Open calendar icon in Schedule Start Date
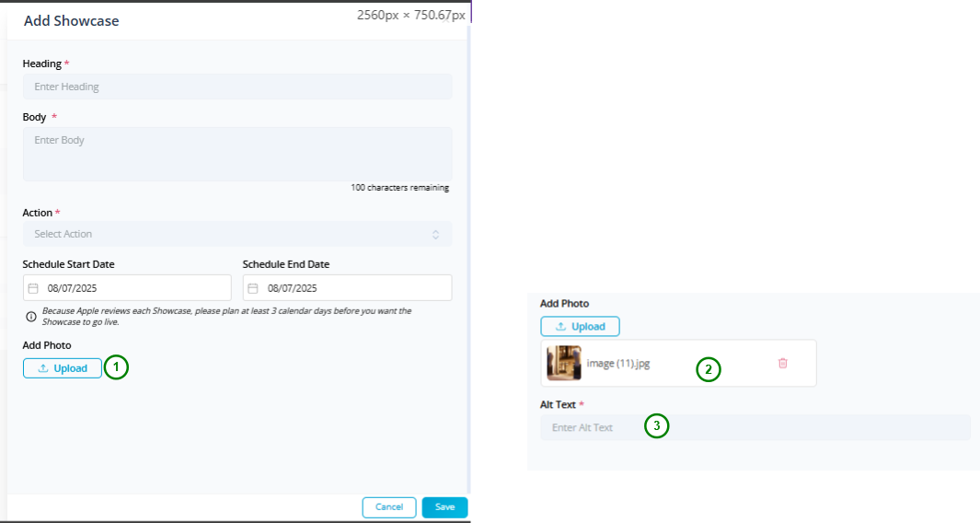Screen dimensions: 980x523 point(34,288)
